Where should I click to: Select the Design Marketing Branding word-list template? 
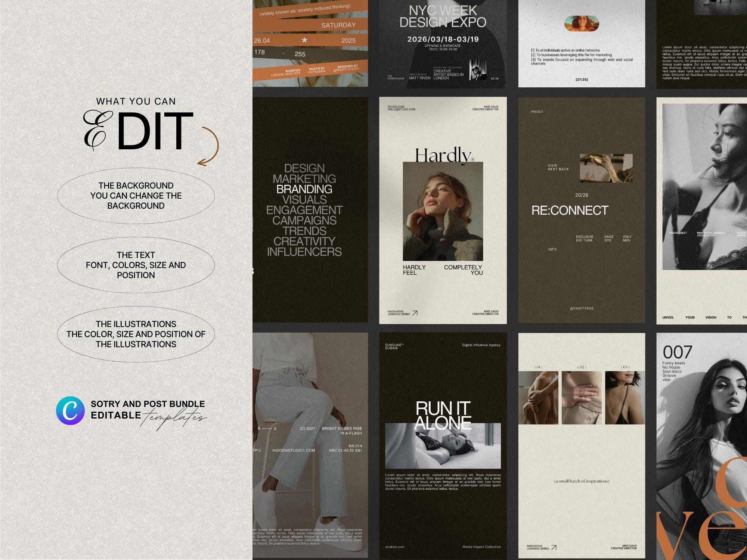310,210
